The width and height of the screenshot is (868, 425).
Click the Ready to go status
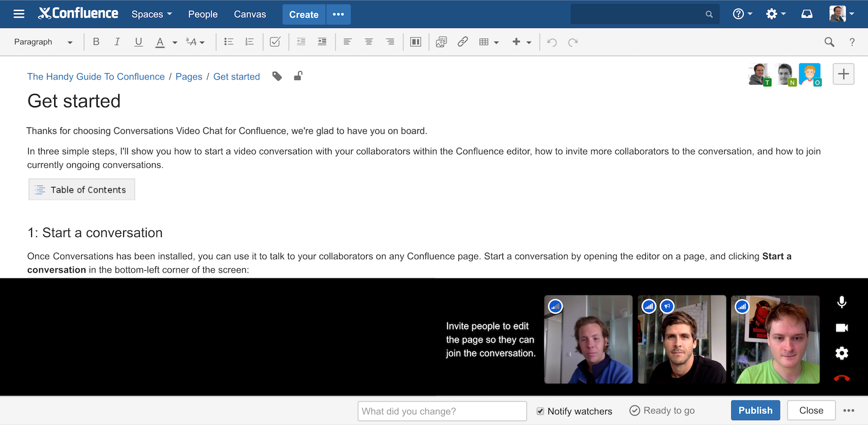point(662,410)
